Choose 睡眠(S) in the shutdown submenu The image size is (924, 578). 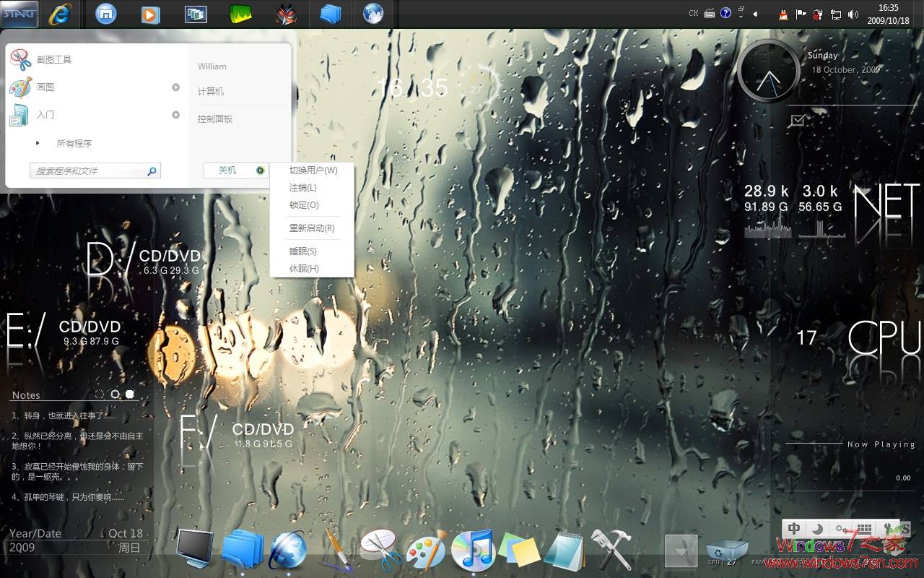[x=303, y=251]
